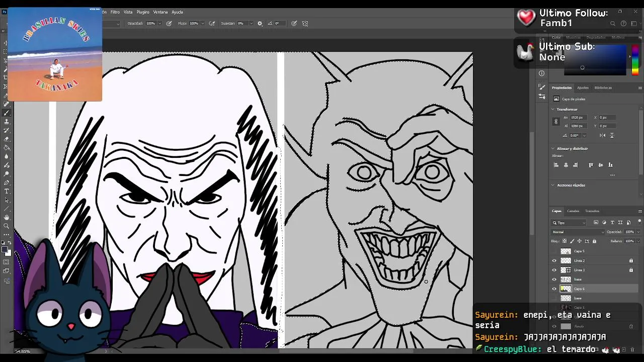Enable airbrush-style build-up icon

(212, 23)
